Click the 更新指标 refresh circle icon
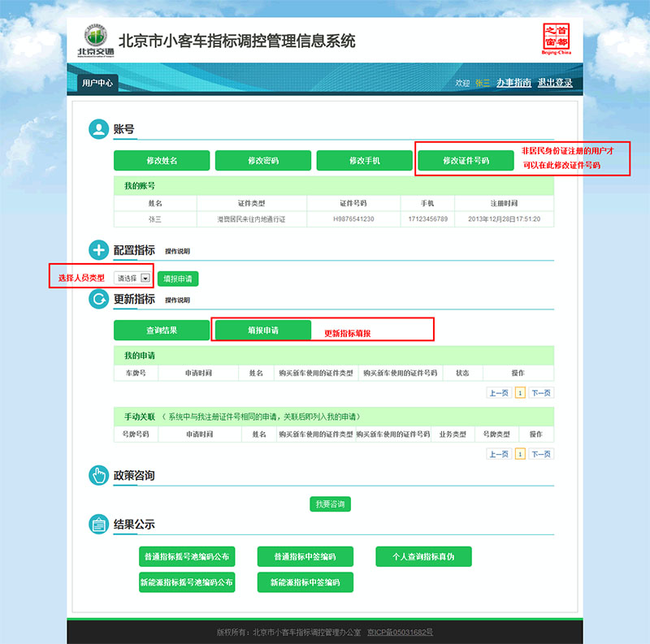This screenshot has width=650, height=644. pyautogui.click(x=98, y=301)
